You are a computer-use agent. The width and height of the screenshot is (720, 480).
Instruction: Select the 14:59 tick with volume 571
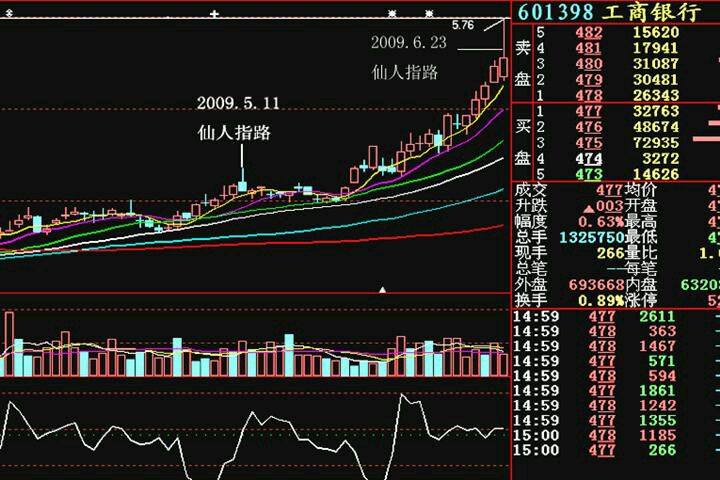(616, 361)
